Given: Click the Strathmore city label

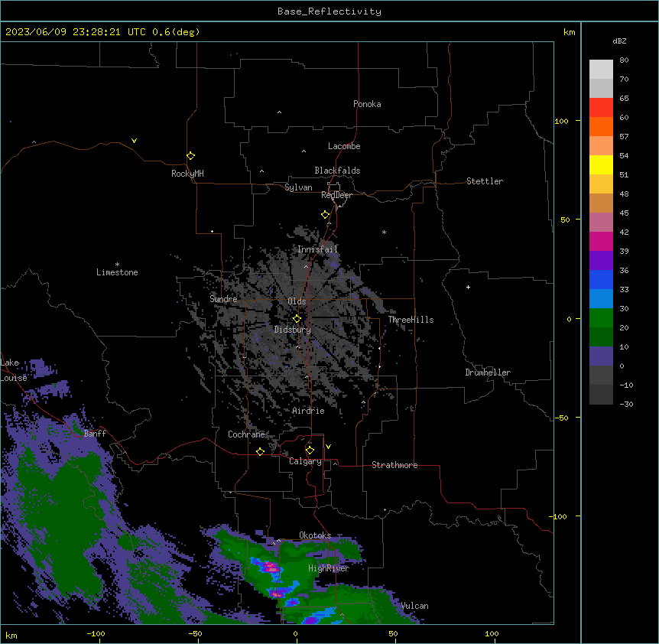Looking at the screenshot, I should (394, 465).
